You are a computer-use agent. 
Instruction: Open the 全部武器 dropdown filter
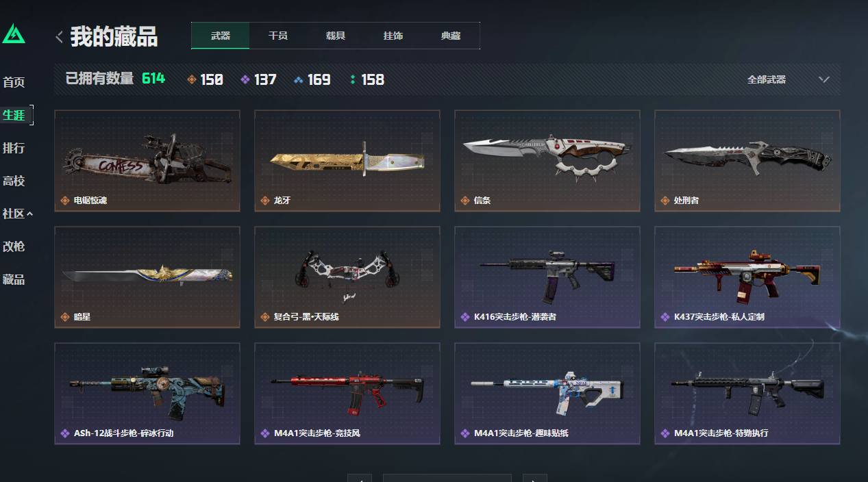coord(788,79)
